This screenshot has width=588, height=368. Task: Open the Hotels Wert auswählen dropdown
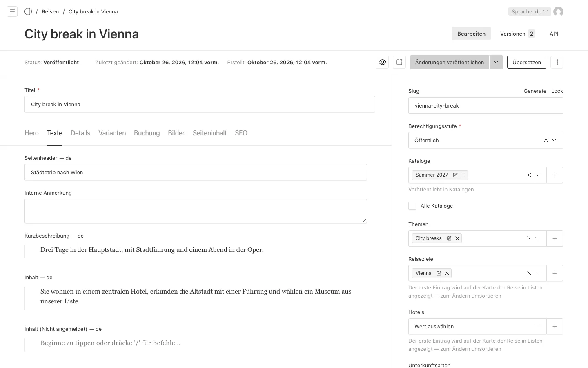[x=477, y=326]
